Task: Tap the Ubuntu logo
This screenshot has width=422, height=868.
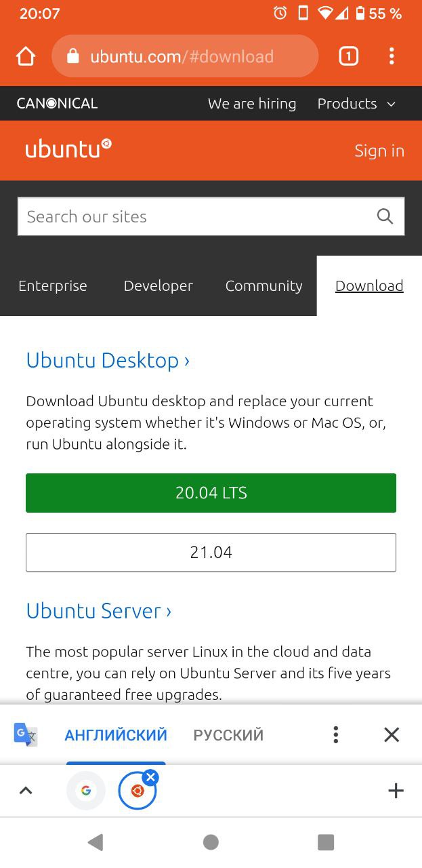Action: tap(68, 149)
